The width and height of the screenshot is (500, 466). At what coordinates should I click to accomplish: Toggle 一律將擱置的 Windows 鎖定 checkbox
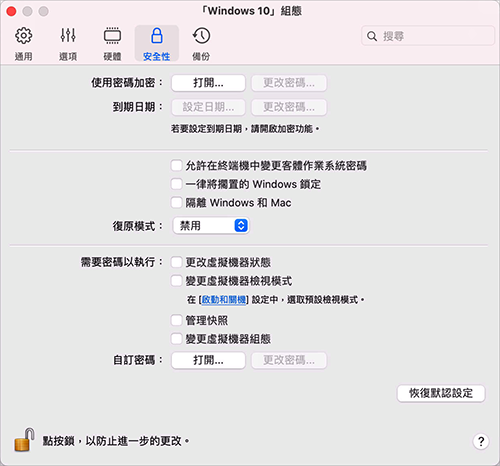pos(176,184)
